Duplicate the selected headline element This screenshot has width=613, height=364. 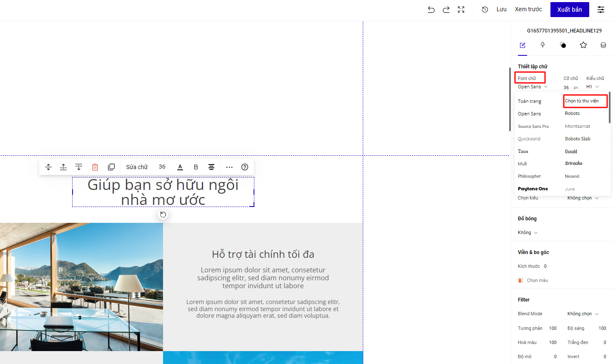coord(111,167)
